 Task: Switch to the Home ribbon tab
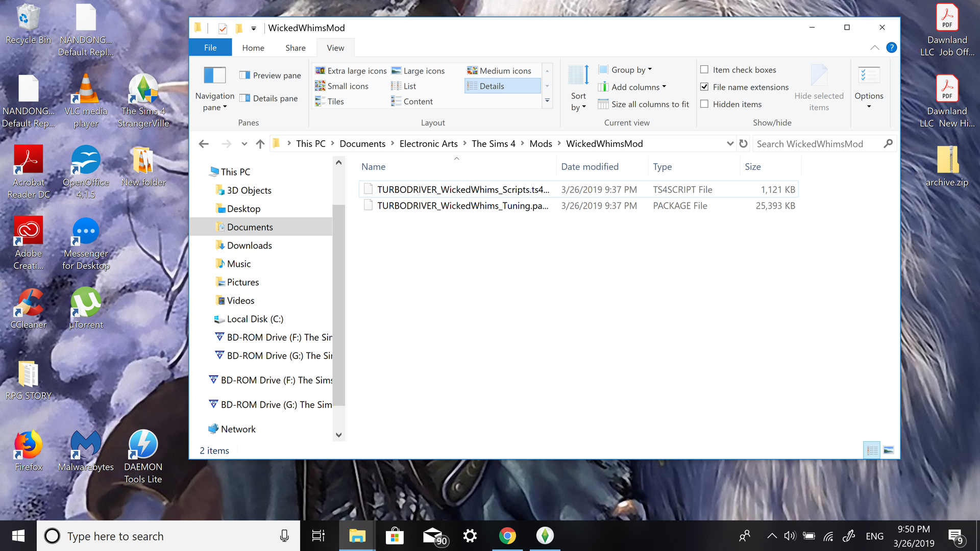253,47
